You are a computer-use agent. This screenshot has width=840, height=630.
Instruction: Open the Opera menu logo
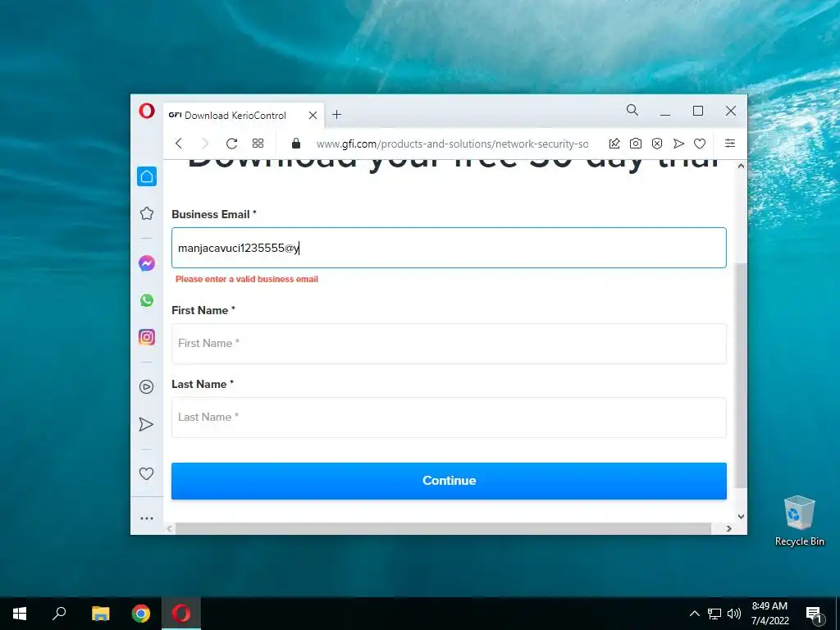tap(147, 111)
